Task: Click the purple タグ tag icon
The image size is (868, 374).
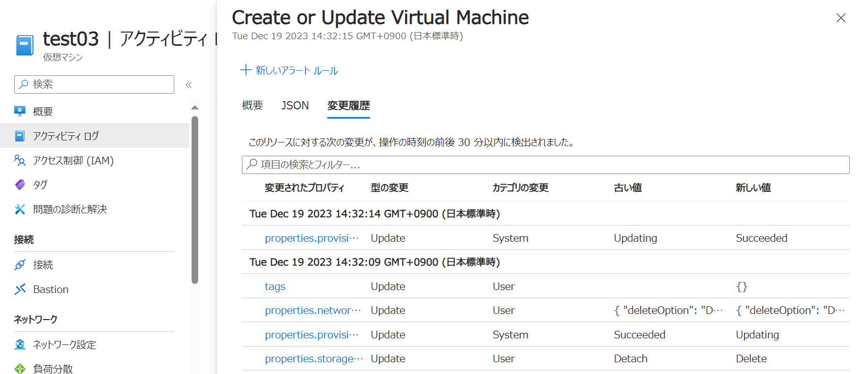Action: pyautogui.click(x=20, y=185)
